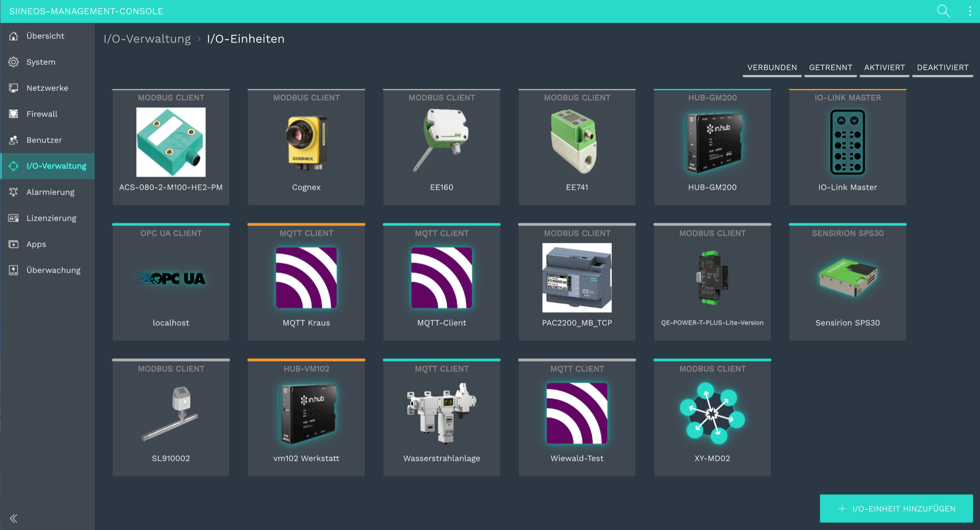
Task: Open the three-dot overflow menu
Action: pos(970,11)
